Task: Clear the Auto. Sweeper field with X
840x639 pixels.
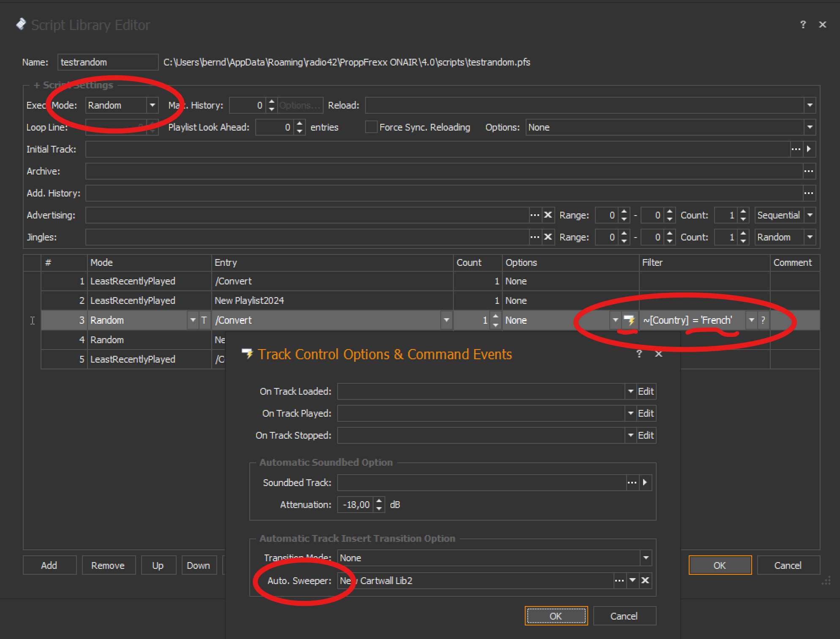Action: click(x=645, y=581)
